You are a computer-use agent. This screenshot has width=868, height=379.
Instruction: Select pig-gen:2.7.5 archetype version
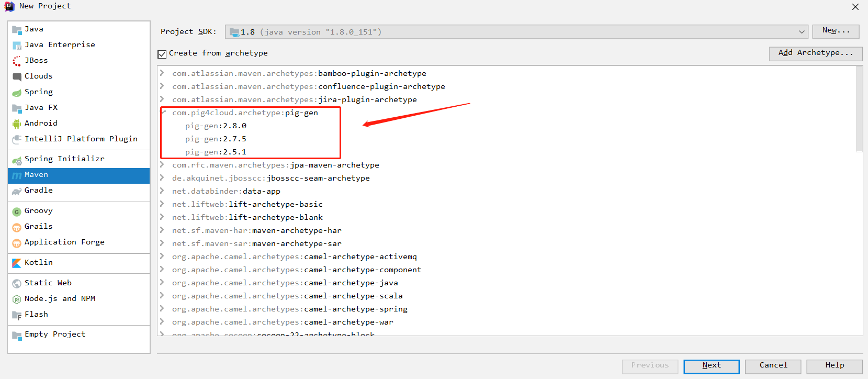(x=216, y=139)
